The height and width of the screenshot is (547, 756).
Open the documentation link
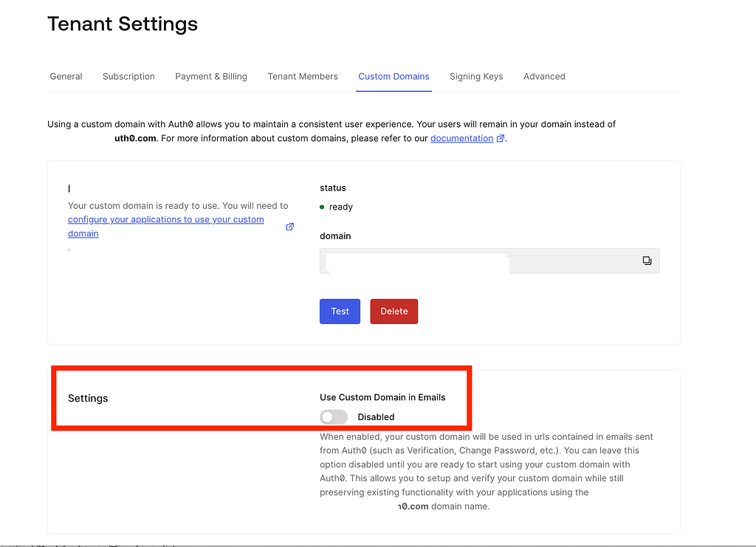click(461, 139)
